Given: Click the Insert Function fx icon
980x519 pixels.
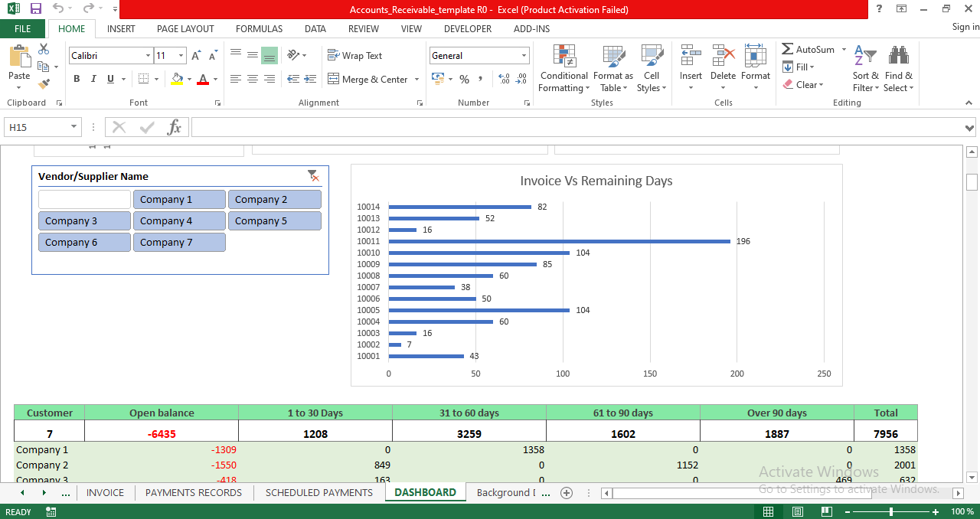Looking at the screenshot, I should click(175, 127).
